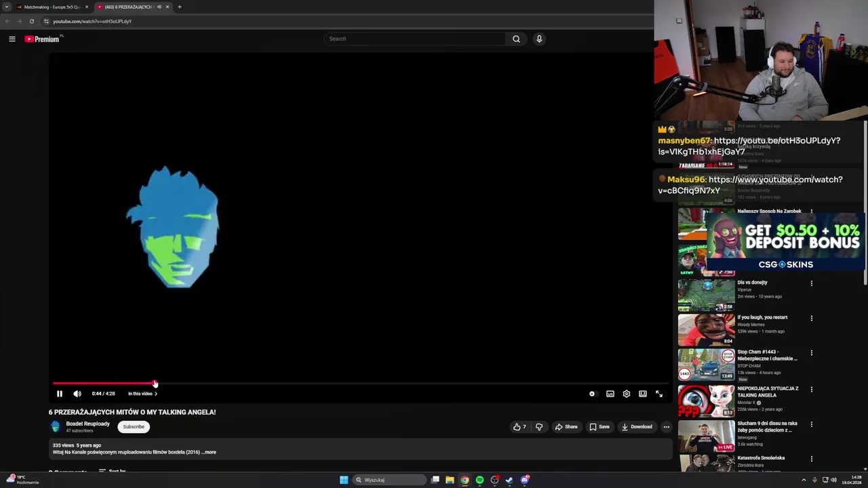The width and height of the screenshot is (868, 488).
Task: Switch to theater mode
Action: (x=643, y=394)
